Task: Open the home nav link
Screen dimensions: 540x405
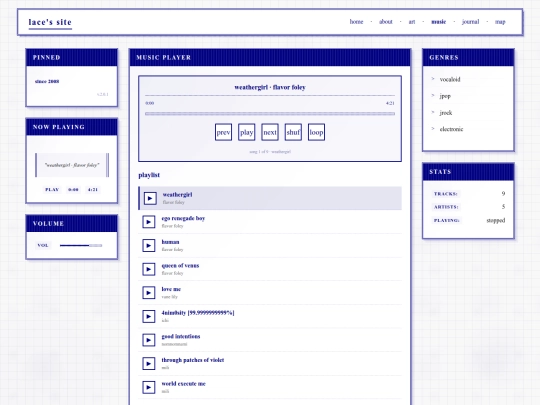Action: (356, 22)
